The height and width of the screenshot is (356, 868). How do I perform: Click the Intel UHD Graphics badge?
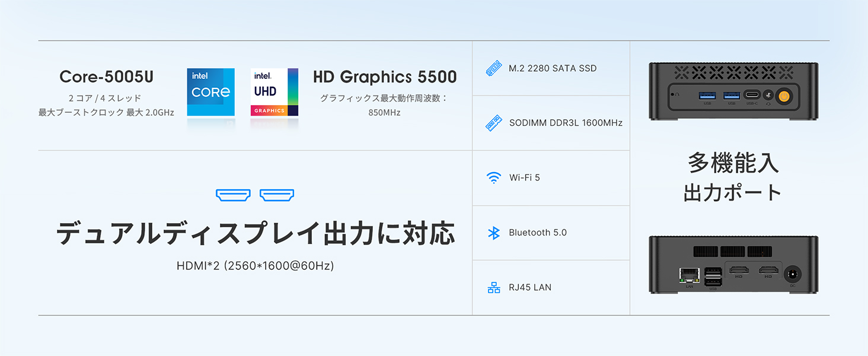point(274,92)
